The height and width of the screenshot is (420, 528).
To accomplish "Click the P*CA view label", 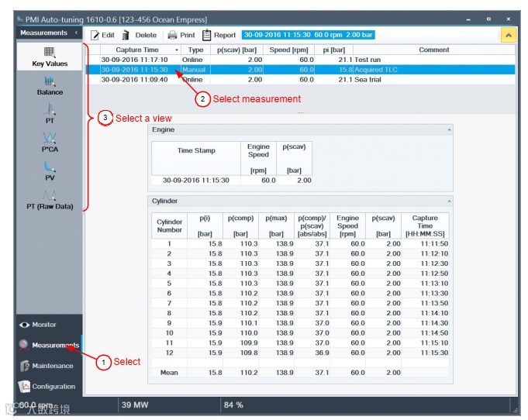I will click(x=50, y=150).
